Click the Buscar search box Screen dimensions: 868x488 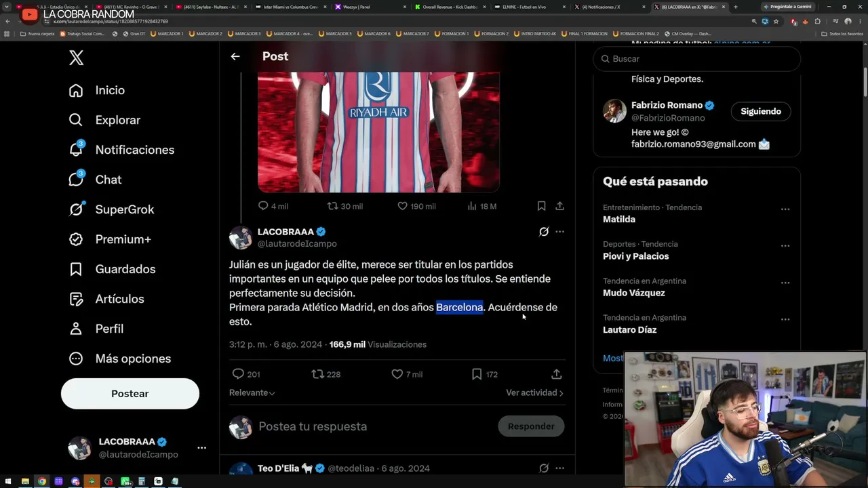click(697, 59)
